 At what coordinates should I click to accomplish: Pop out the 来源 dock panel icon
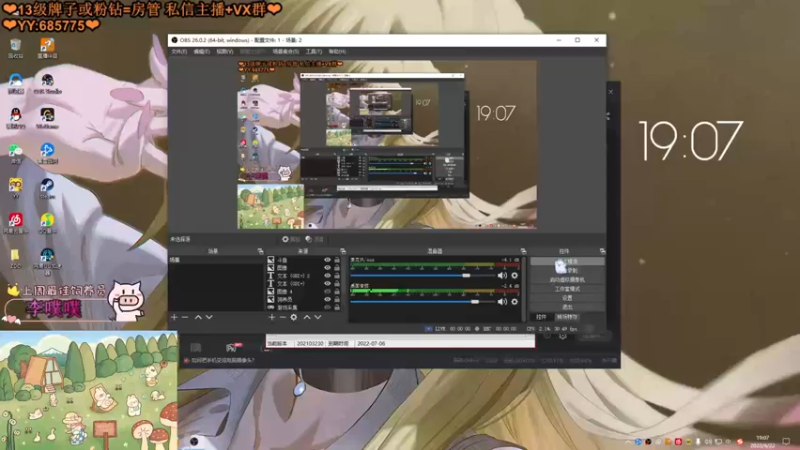343,251
